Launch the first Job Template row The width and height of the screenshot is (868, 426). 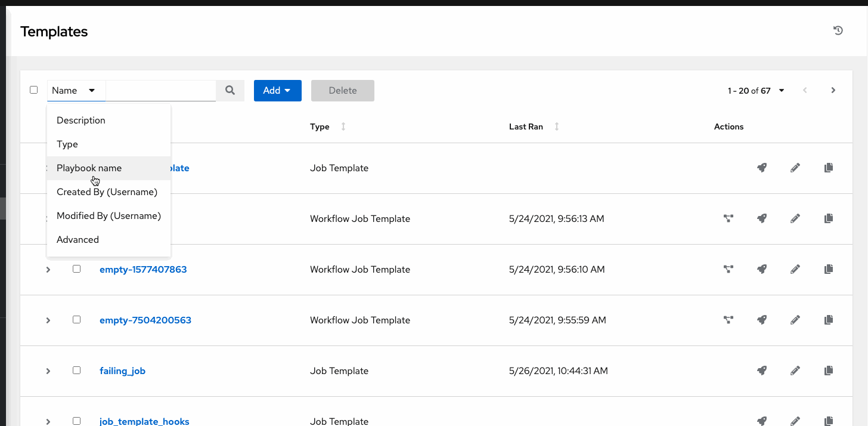[x=762, y=168]
